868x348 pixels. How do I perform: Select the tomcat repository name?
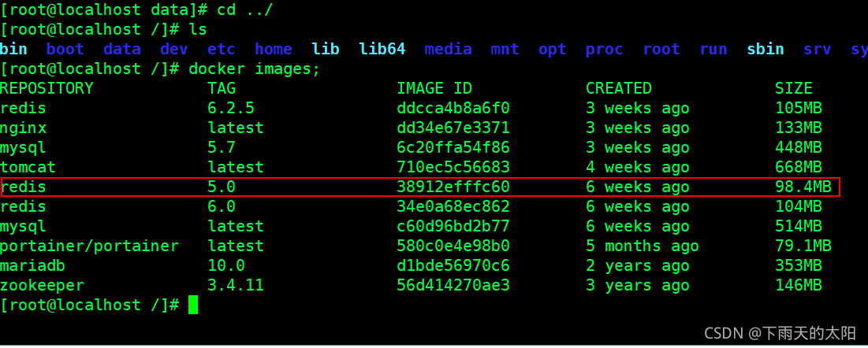(x=28, y=168)
